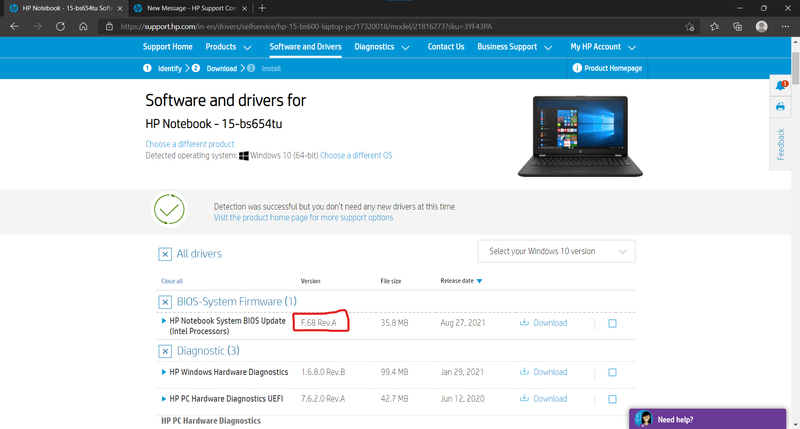Click the print page icon
800x429 pixels.
click(780, 107)
